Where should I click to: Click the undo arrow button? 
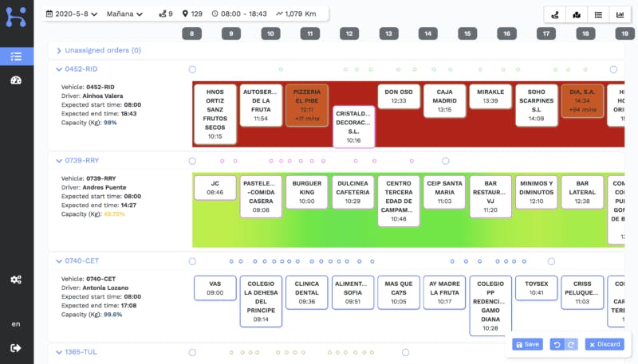[x=557, y=344]
